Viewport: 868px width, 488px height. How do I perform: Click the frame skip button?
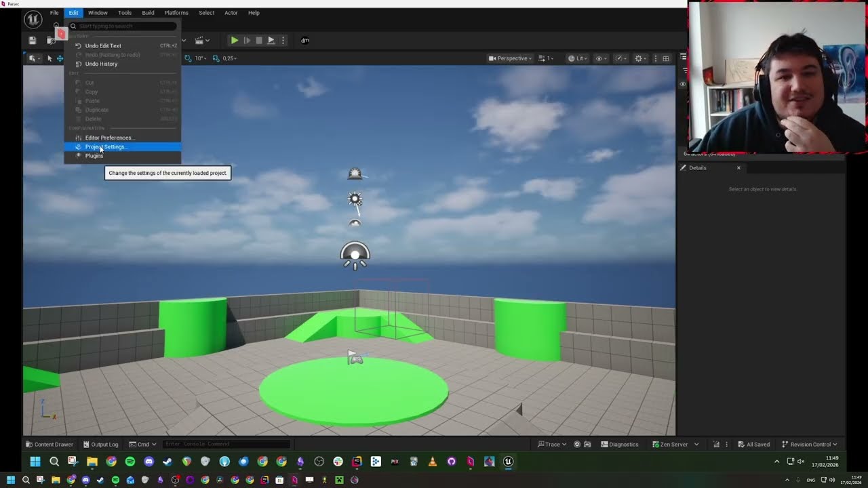[x=247, y=41]
